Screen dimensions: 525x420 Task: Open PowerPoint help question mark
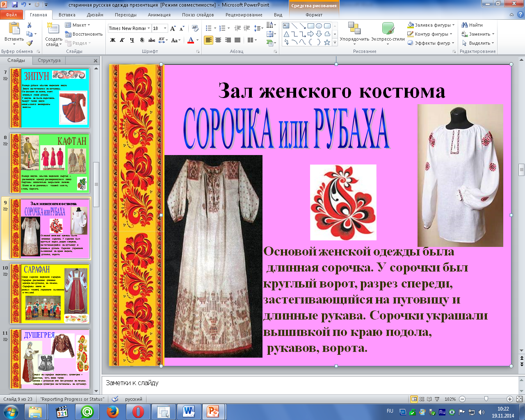click(520, 15)
